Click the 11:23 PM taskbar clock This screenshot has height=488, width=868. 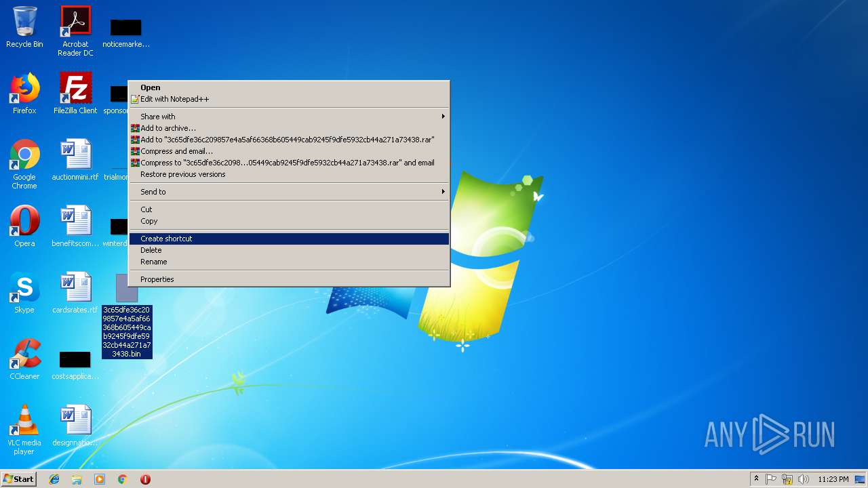833,479
